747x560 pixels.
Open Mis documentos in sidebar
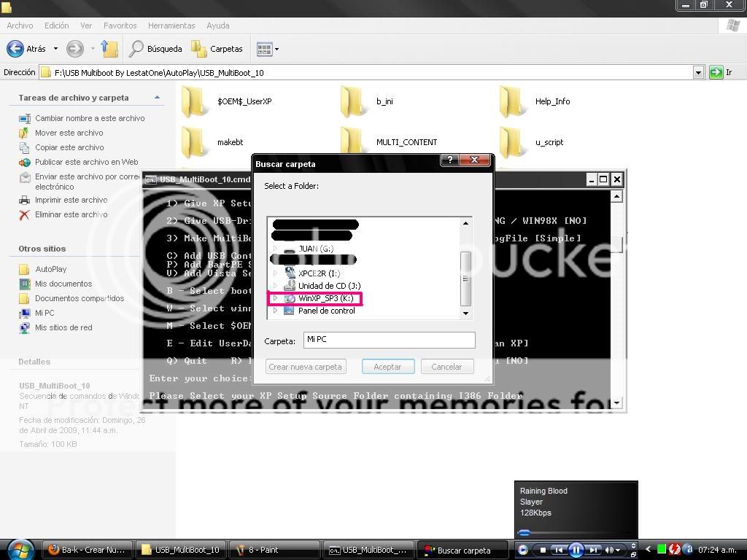point(63,284)
